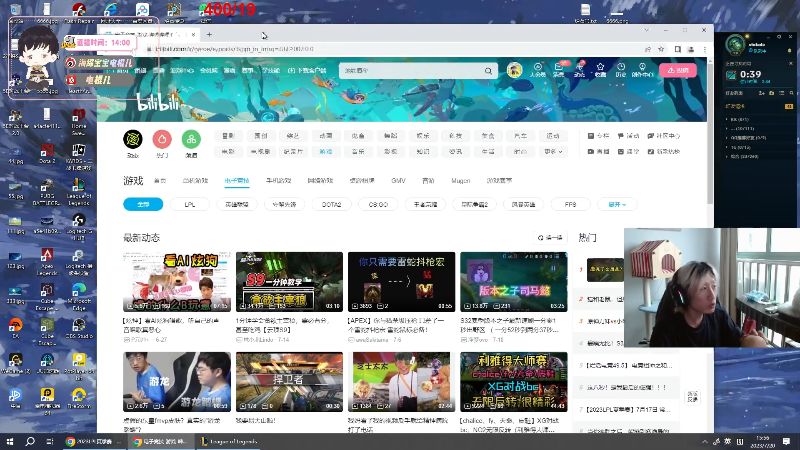
Task: Select the 首页 tab beside 游戏
Action: click(x=160, y=181)
